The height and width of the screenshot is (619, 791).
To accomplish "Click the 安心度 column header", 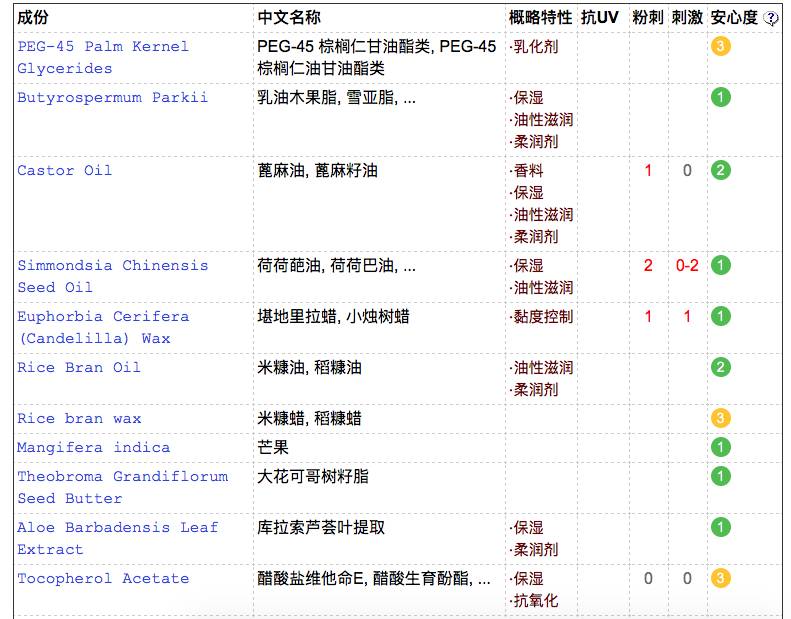I will click(734, 18).
